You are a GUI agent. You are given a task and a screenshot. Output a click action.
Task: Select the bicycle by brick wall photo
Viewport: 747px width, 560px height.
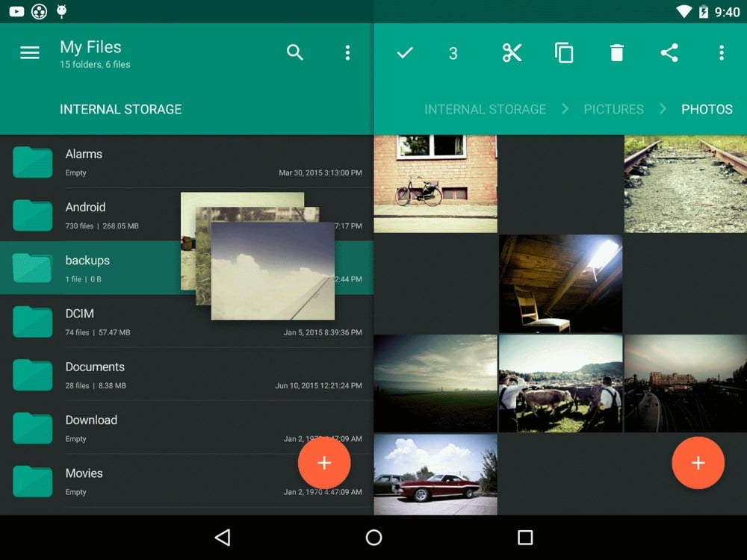[435, 184]
